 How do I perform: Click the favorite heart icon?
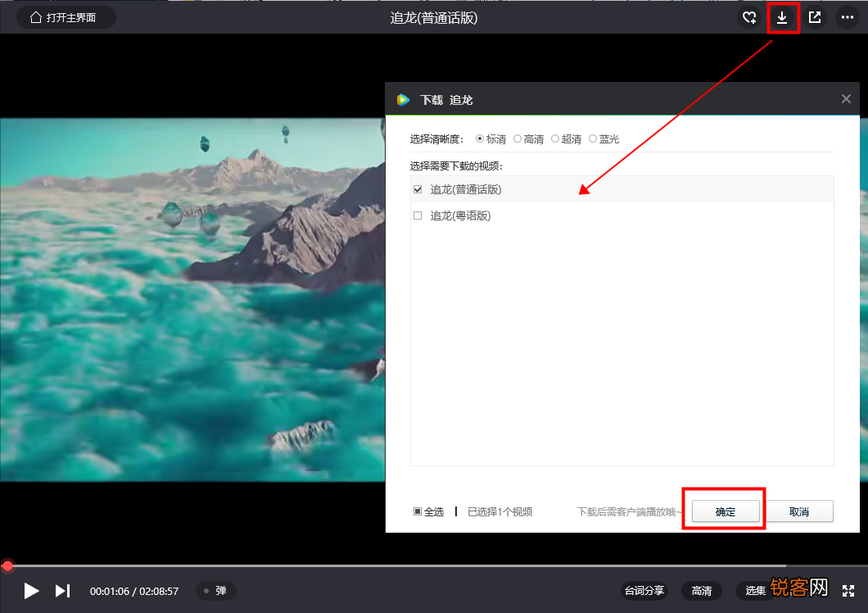[749, 18]
